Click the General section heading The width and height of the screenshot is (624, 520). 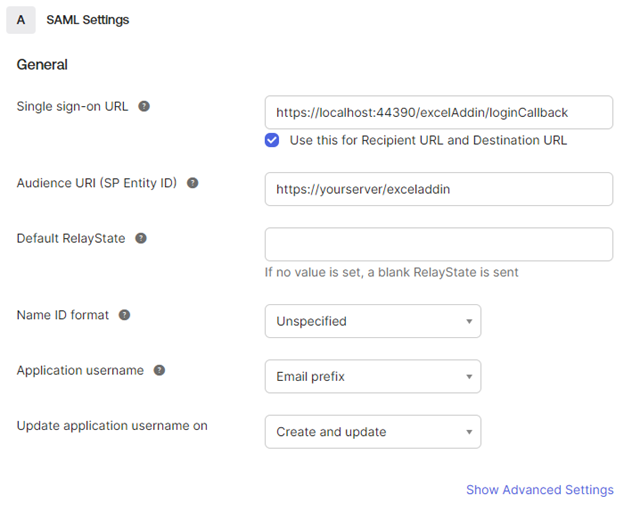(42, 65)
